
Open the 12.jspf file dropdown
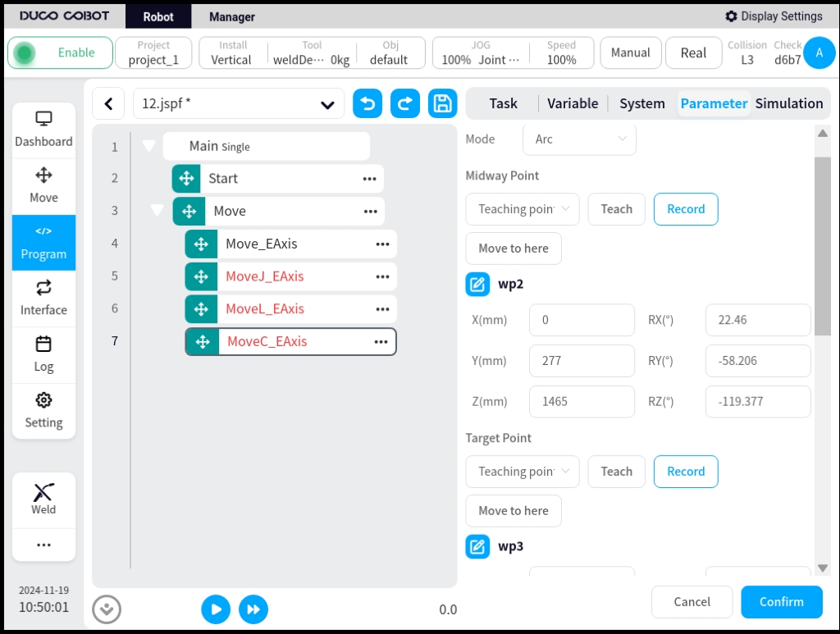pyautogui.click(x=239, y=103)
